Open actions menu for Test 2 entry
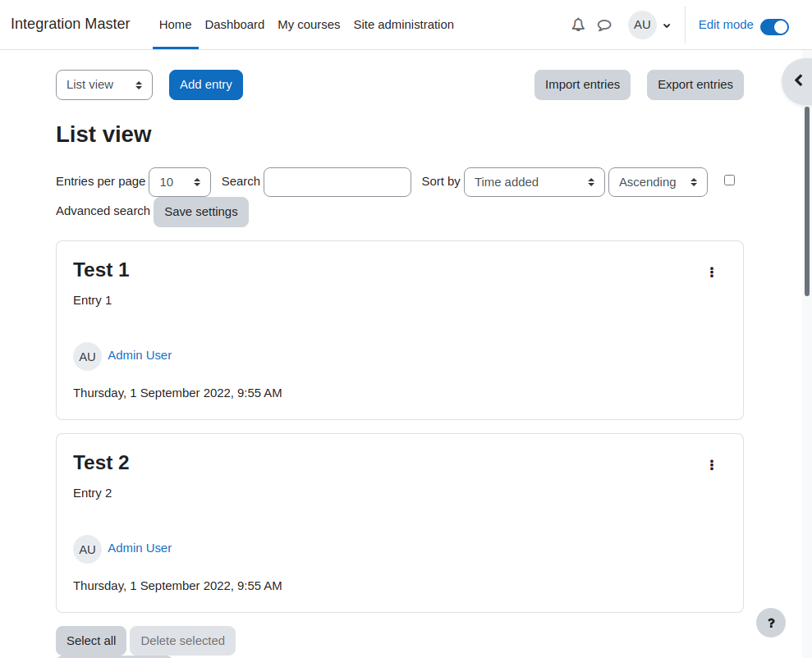 pos(712,465)
